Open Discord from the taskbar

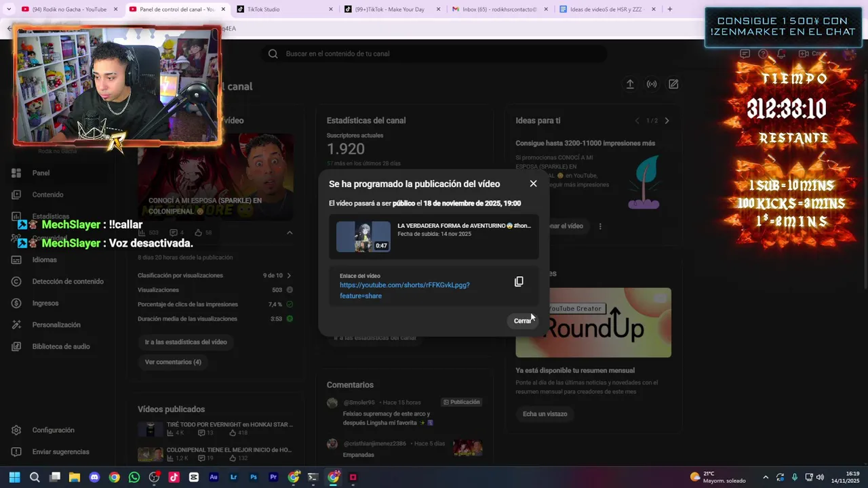(x=94, y=477)
